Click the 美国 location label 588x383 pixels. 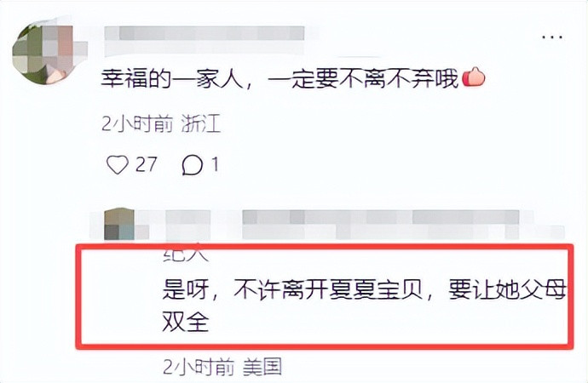[x=262, y=367]
